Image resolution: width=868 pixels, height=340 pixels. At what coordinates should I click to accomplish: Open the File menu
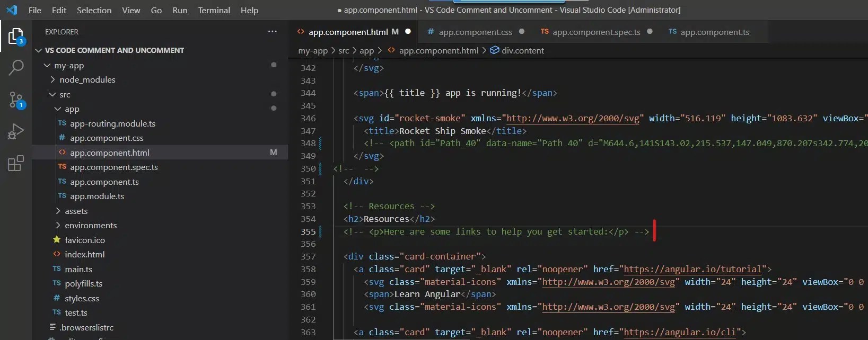pyautogui.click(x=35, y=10)
